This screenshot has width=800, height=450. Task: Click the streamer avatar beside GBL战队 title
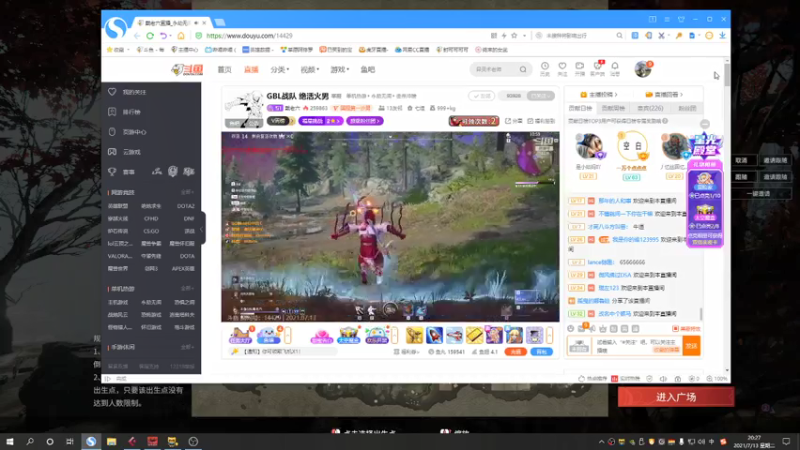pos(244,108)
